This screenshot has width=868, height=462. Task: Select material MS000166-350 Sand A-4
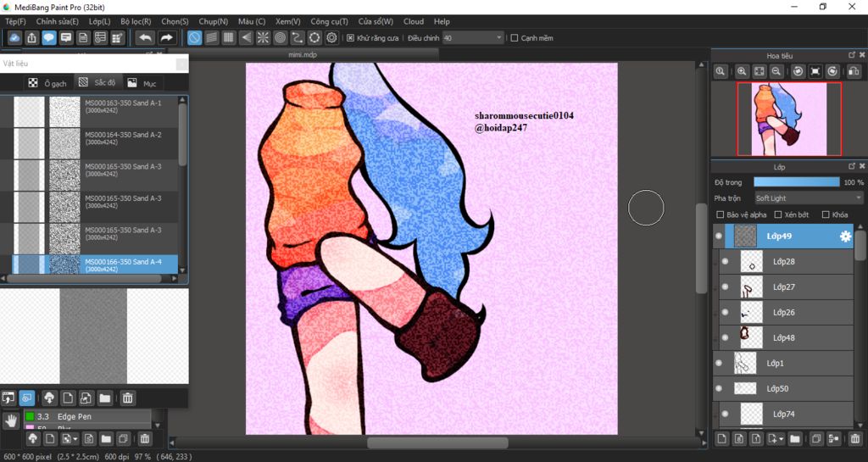click(95, 264)
